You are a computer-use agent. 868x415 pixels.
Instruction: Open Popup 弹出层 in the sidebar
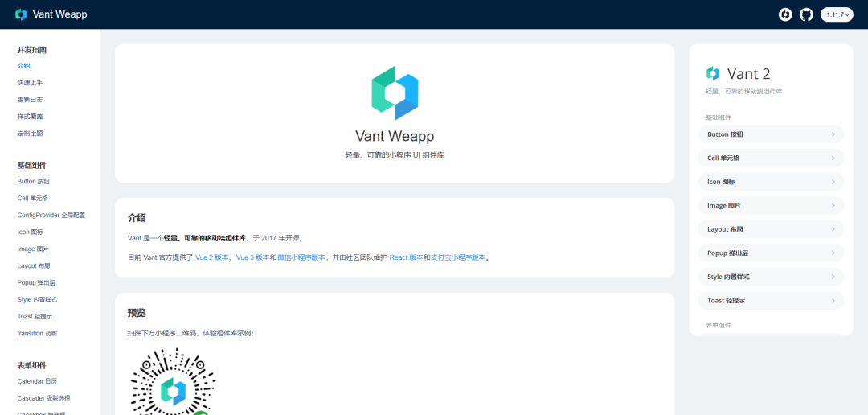coord(36,282)
